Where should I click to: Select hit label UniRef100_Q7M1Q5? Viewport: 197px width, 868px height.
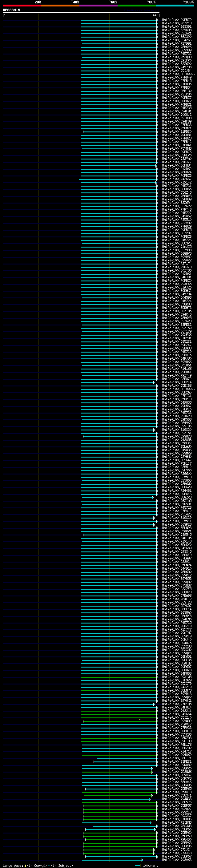[x=177, y=704]
